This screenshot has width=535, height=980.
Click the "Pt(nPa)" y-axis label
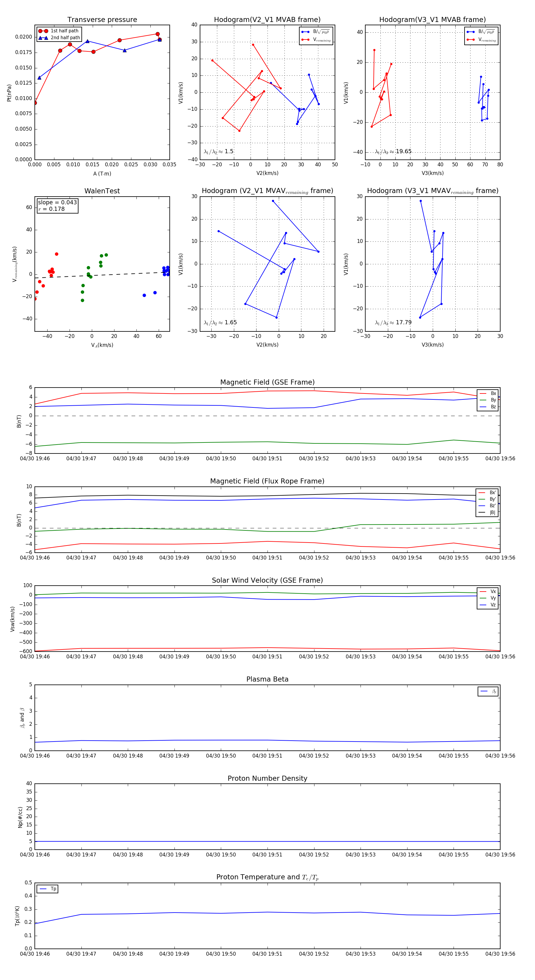pyautogui.click(x=9, y=93)
